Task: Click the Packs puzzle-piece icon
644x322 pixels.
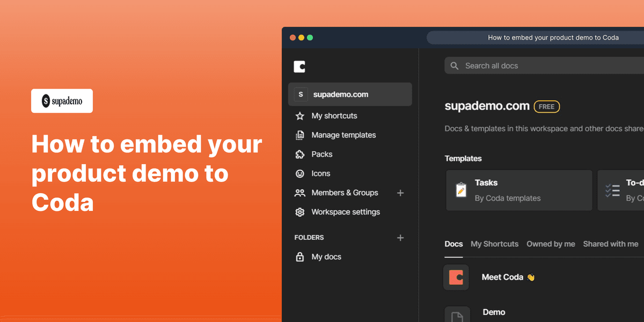Action: pyautogui.click(x=300, y=154)
